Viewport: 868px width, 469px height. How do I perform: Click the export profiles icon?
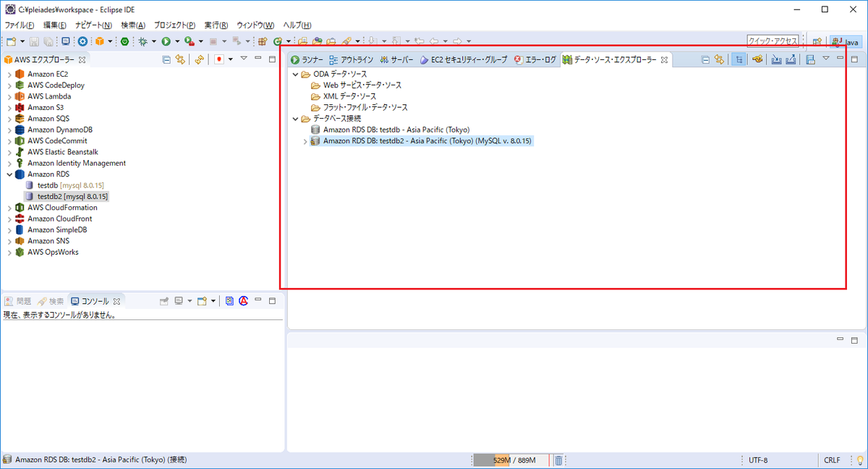click(791, 59)
